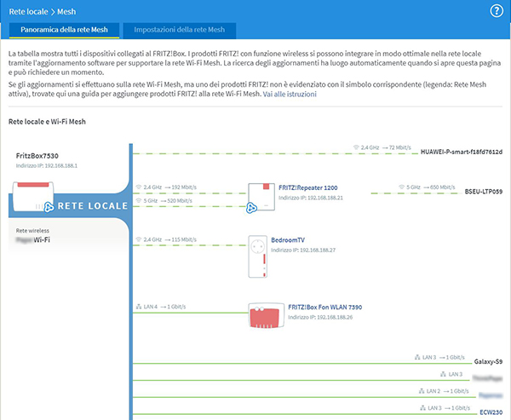The width and height of the screenshot is (511, 420).
Task: Open FRITZ!Box Fon WLAN 7390 link
Action: tap(325, 308)
